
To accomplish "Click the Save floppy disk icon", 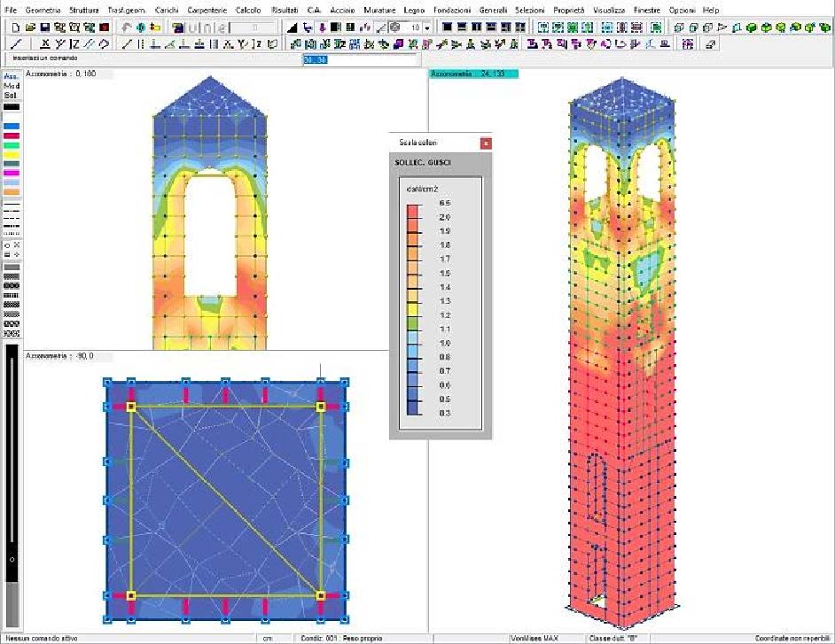I will [44, 27].
